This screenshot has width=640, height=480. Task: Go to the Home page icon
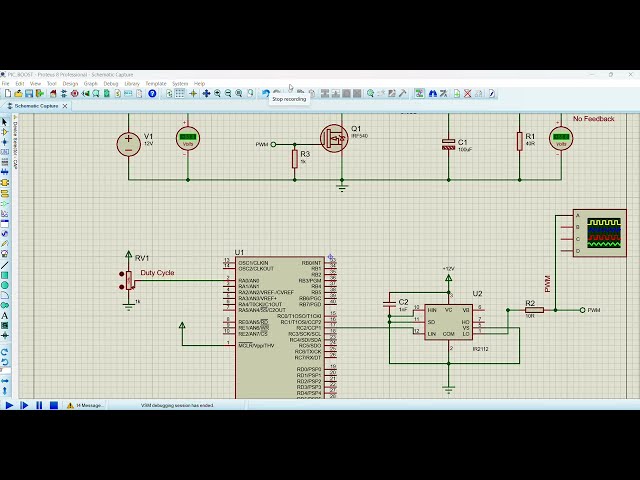pyautogui.click(x=53, y=94)
